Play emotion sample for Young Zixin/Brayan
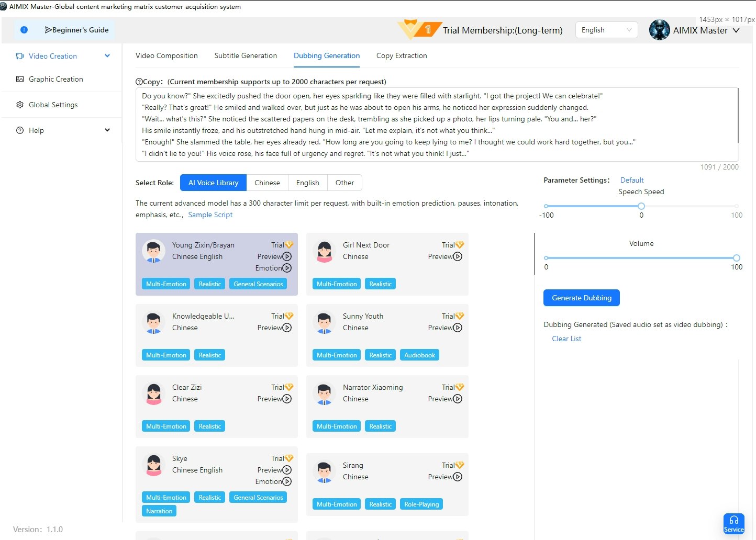 tap(287, 268)
